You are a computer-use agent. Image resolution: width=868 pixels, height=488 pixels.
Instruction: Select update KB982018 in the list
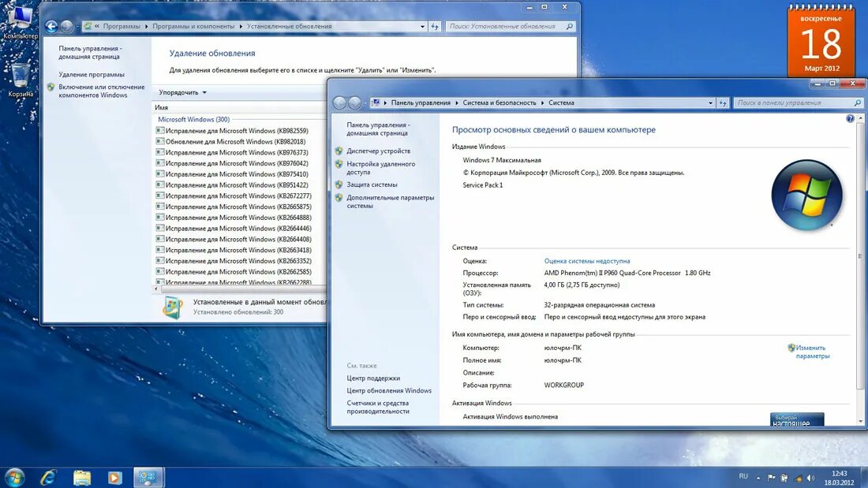click(237, 142)
